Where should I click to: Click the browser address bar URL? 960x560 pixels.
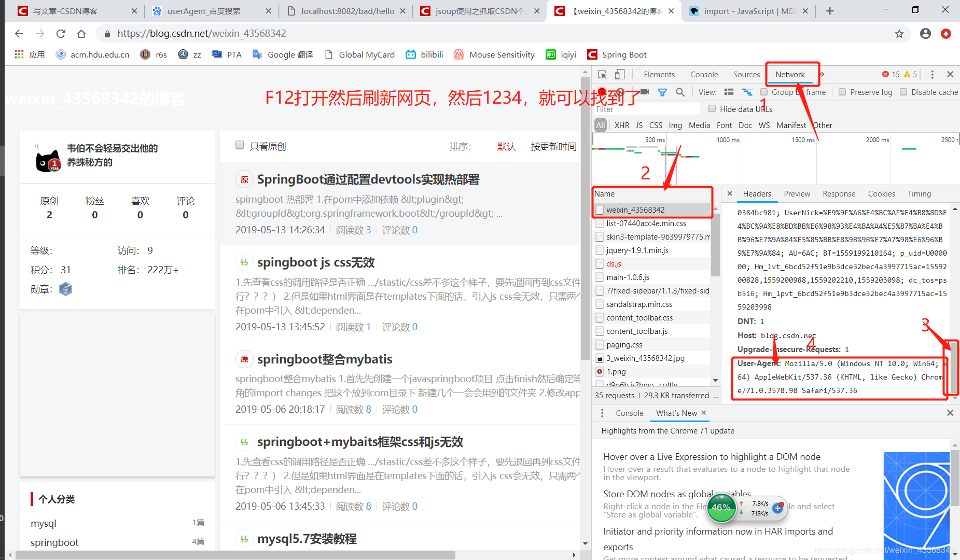click(x=202, y=33)
